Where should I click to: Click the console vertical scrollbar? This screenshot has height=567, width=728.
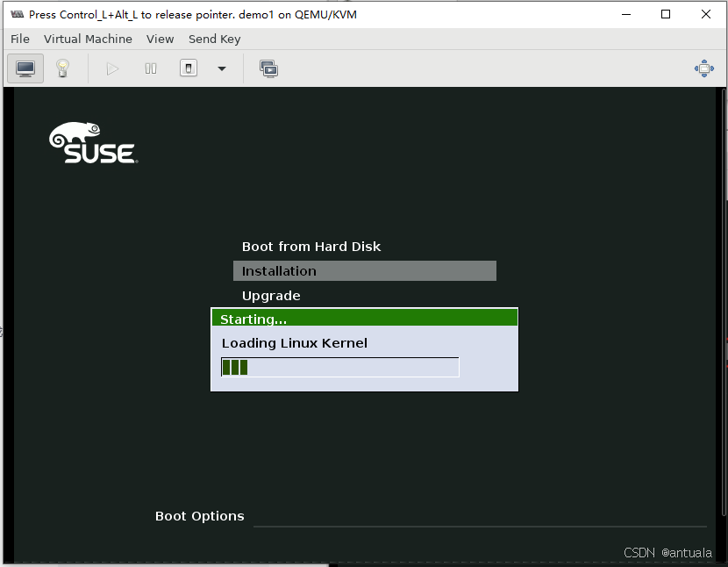click(724, 302)
